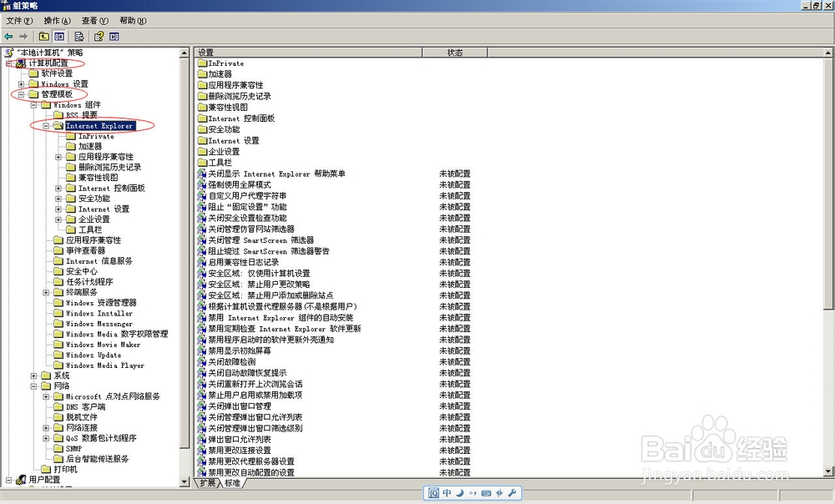The height and width of the screenshot is (504, 835).
Task: Open the 帮助(H) menu
Action: pos(133,21)
